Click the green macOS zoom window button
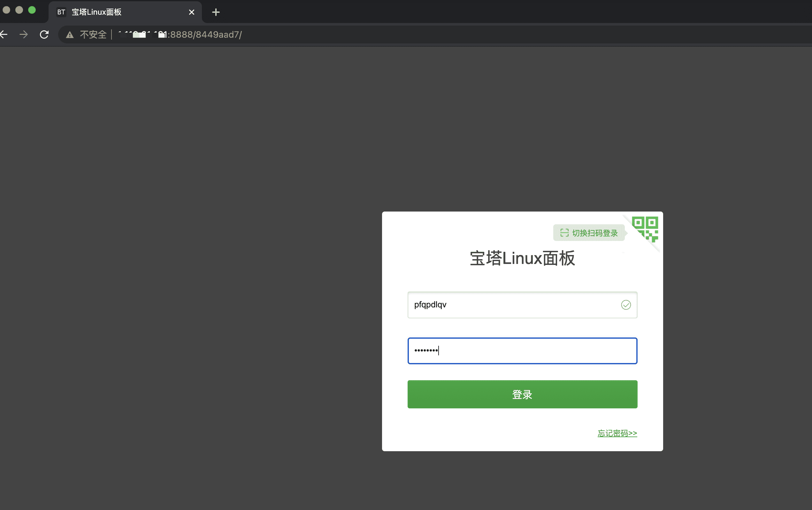The width and height of the screenshot is (812, 510). pos(32,10)
